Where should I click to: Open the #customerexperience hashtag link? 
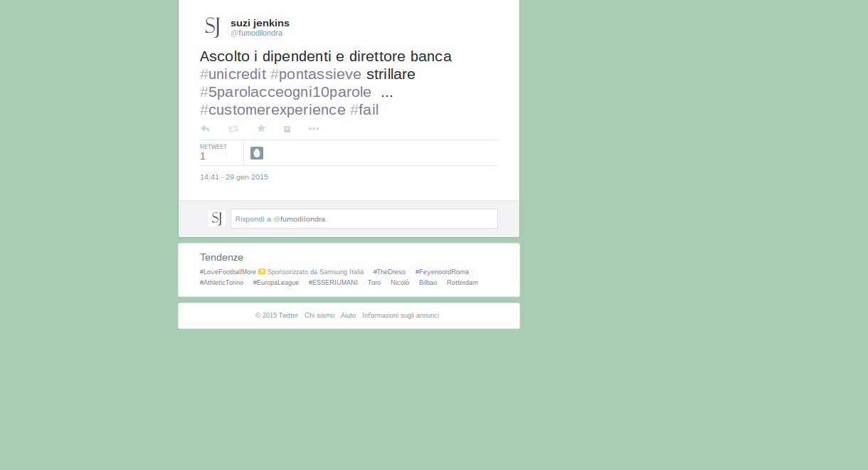(272, 110)
